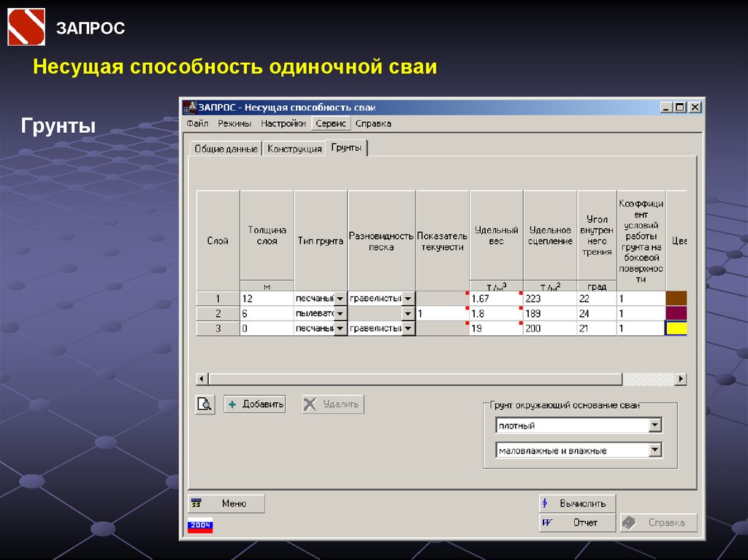Image resolution: width=748 pixels, height=560 pixels.
Task: Select the yellow color swatch of layer 3
Action: coord(676,329)
